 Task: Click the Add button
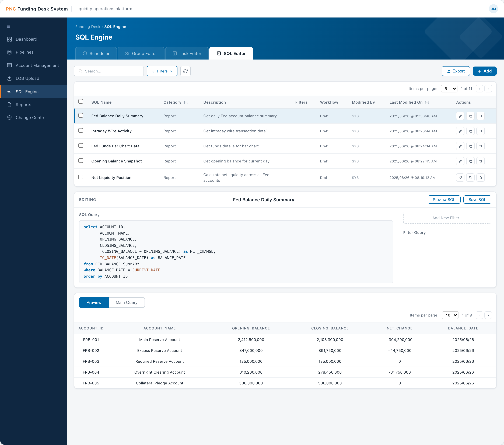pos(485,71)
